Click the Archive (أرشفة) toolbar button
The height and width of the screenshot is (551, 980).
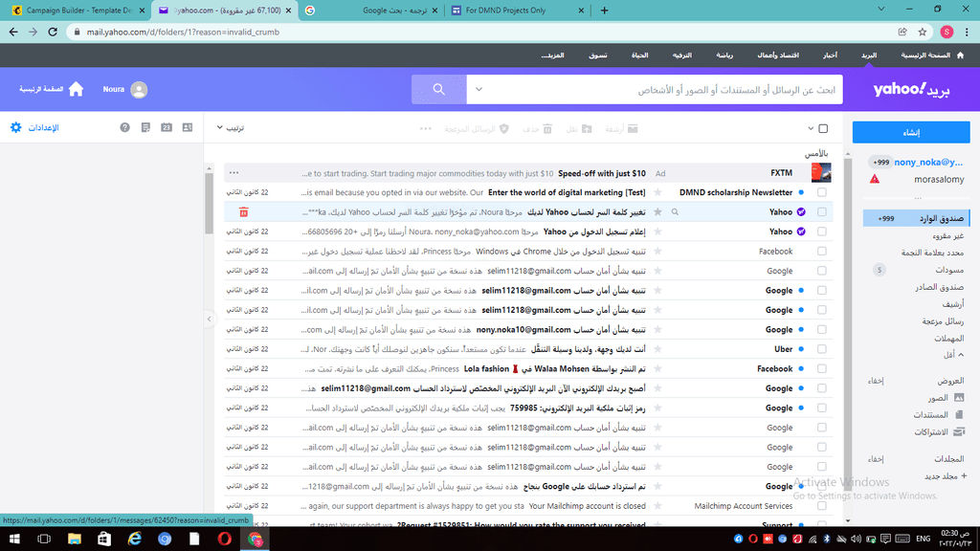pyautogui.click(x=621, y=129)
